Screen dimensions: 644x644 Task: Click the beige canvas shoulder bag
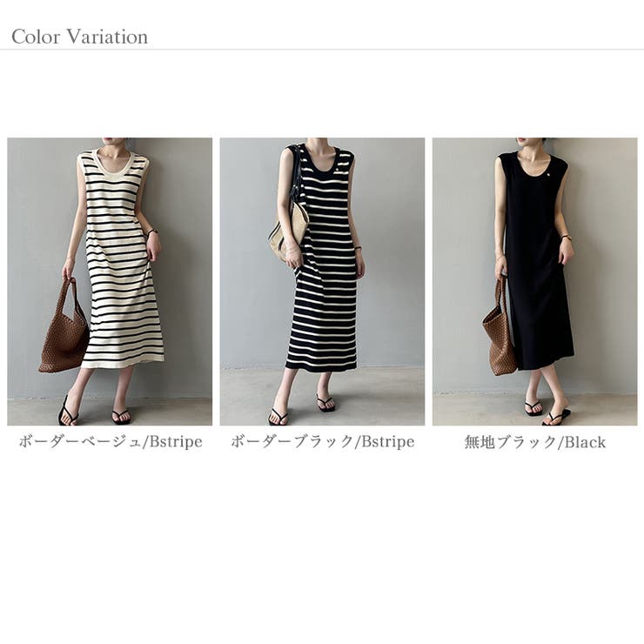point(289,230)
